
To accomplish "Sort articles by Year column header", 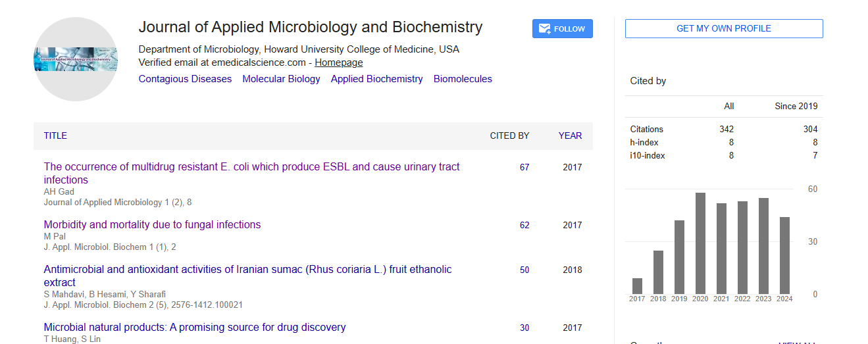I will (x=570, y=136).
